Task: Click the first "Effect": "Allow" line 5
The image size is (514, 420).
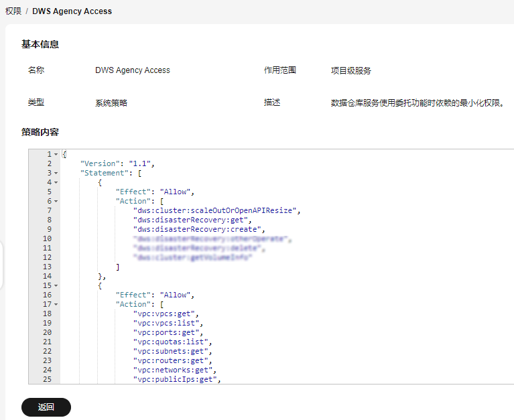Action: (x=155, y=192)
